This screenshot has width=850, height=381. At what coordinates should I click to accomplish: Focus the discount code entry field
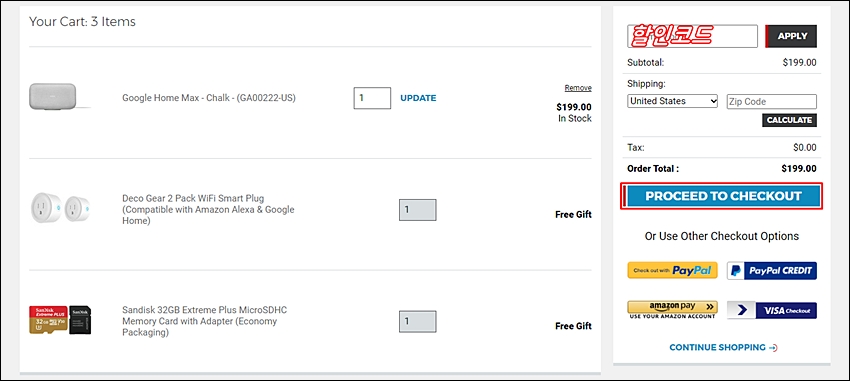click(692, 36)
